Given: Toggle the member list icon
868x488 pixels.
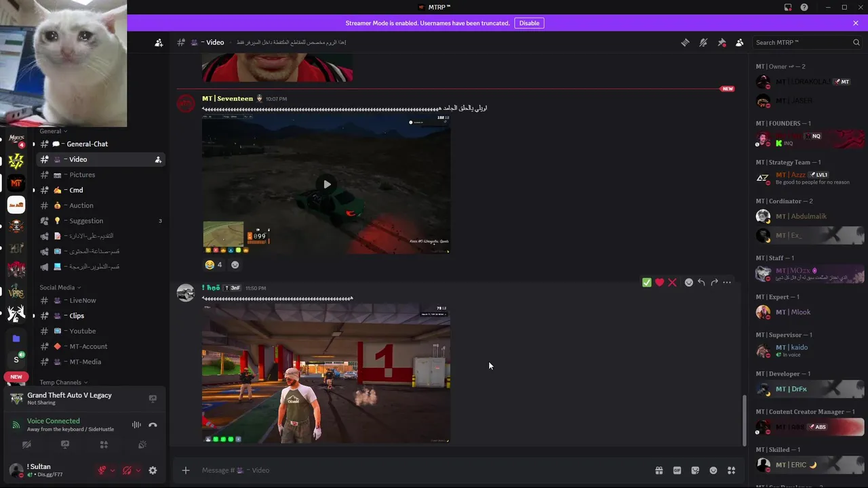Looking at the screenshot, I should click(740, 42).
